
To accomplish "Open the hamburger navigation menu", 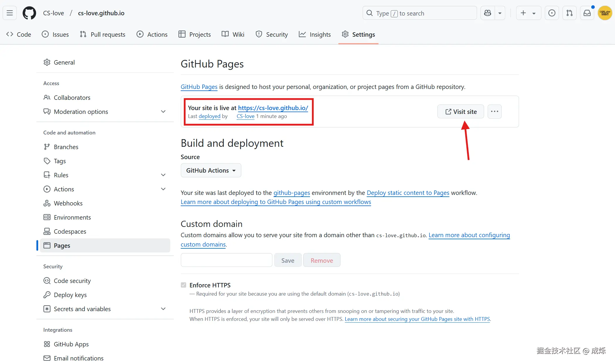I will tap(10, 13).
